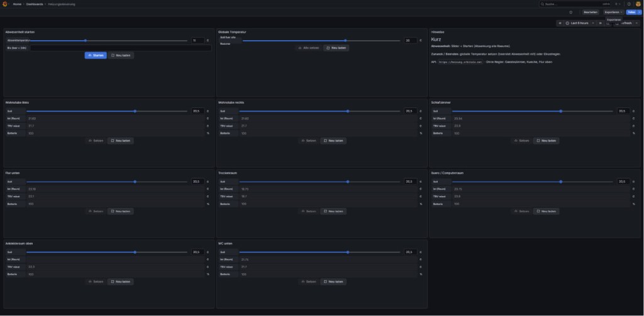Click the Abwesenheit temperature slider handle
The height and width of the screenshot is (316, 644).
click(86, 41)
